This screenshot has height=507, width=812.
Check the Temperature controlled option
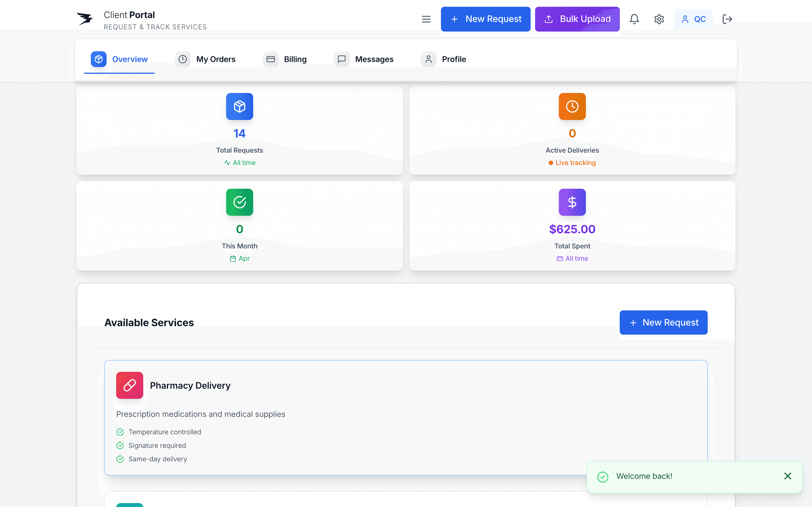click(121, 432)
